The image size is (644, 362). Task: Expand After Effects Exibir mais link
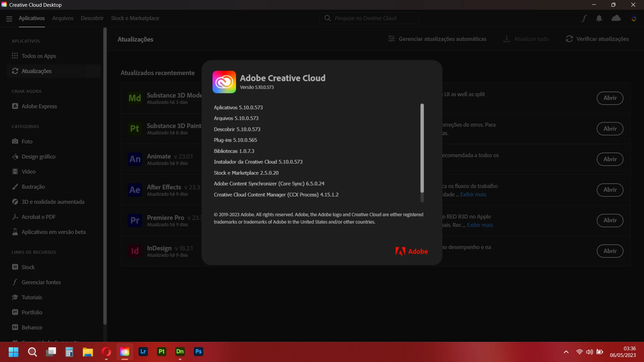(x=473, y=194)
